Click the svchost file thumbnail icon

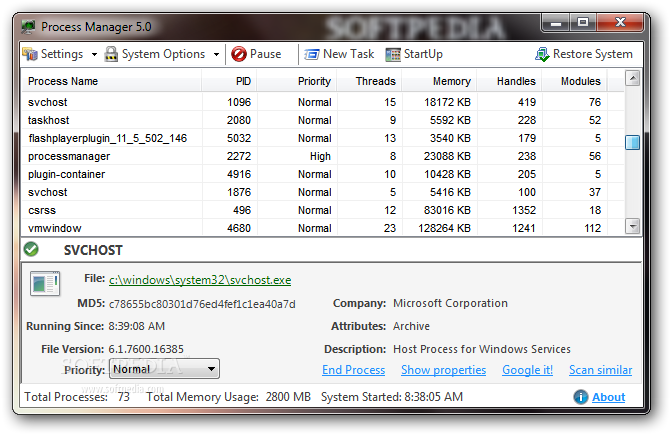coord(45,283)
